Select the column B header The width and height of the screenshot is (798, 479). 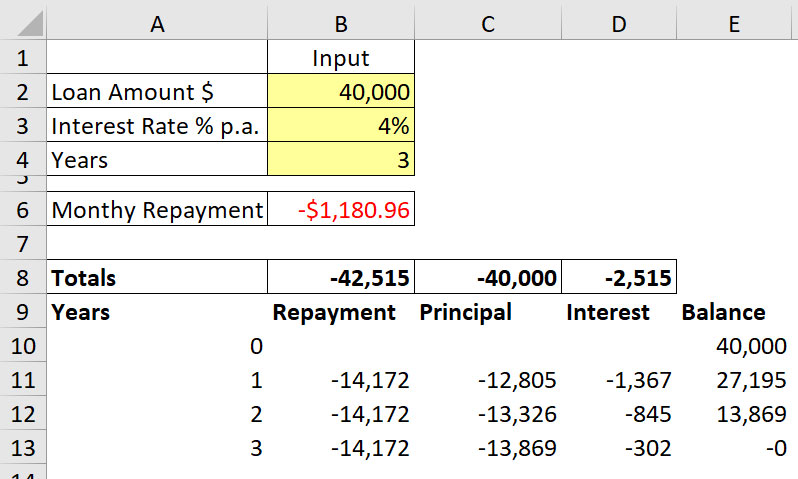point(341,22)
